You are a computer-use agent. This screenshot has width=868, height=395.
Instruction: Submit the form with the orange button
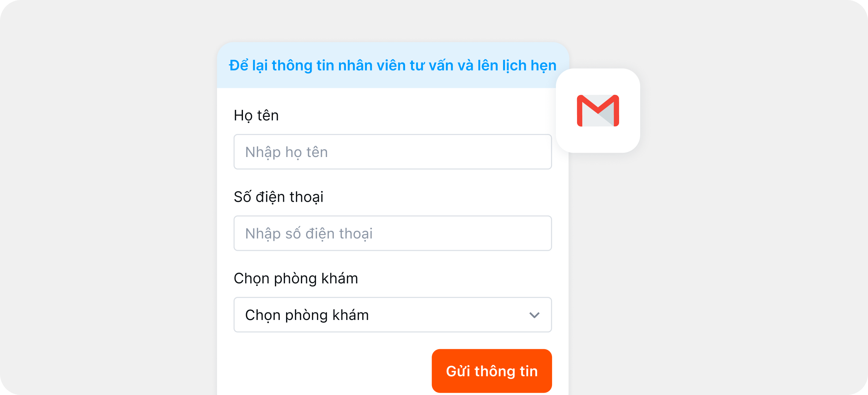pyautogui.click(x=491, y=371)
